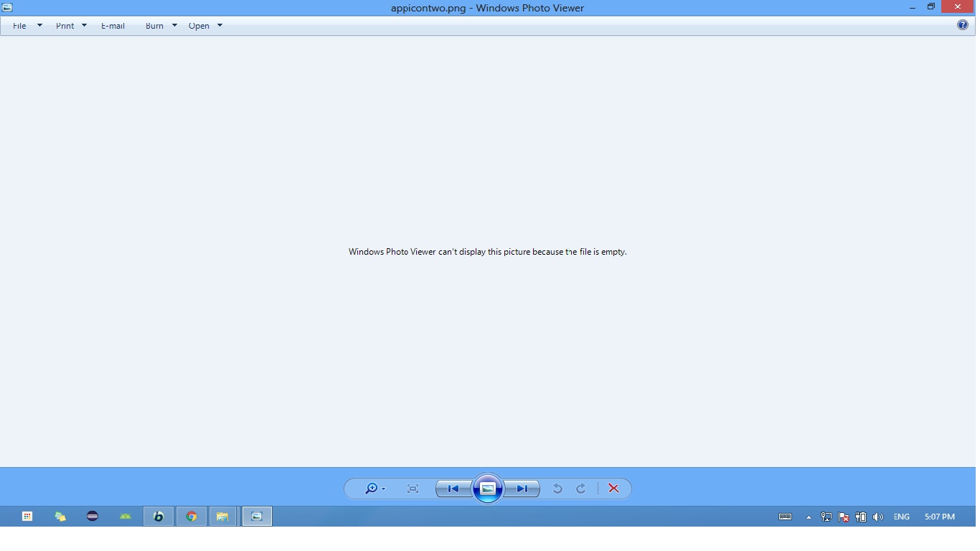
Task: Open the Start button in taskbar
Action: click(x=27, y=516)
